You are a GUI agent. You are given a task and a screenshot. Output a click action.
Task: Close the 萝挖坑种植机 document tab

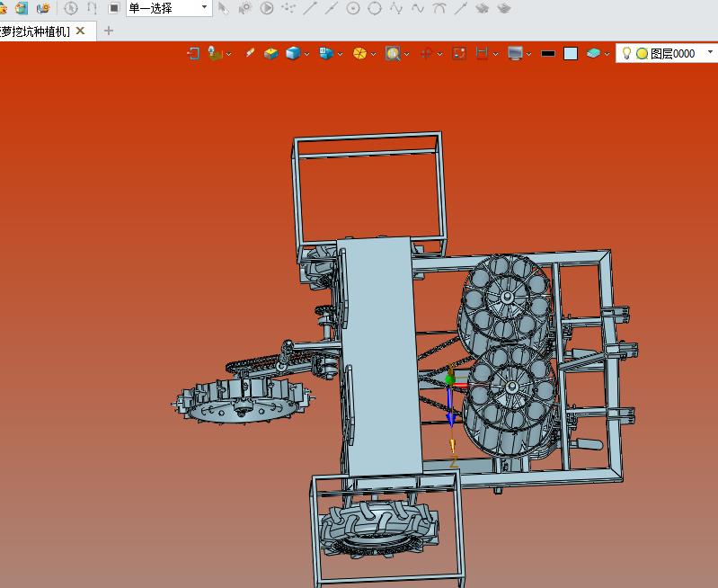pos(80,31)
